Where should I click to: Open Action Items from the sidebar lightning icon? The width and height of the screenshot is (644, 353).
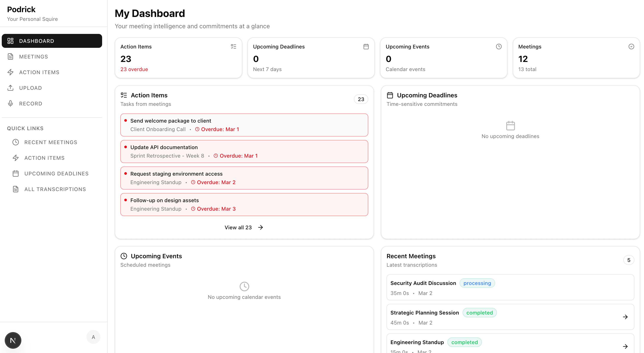[x=10, y=72]
